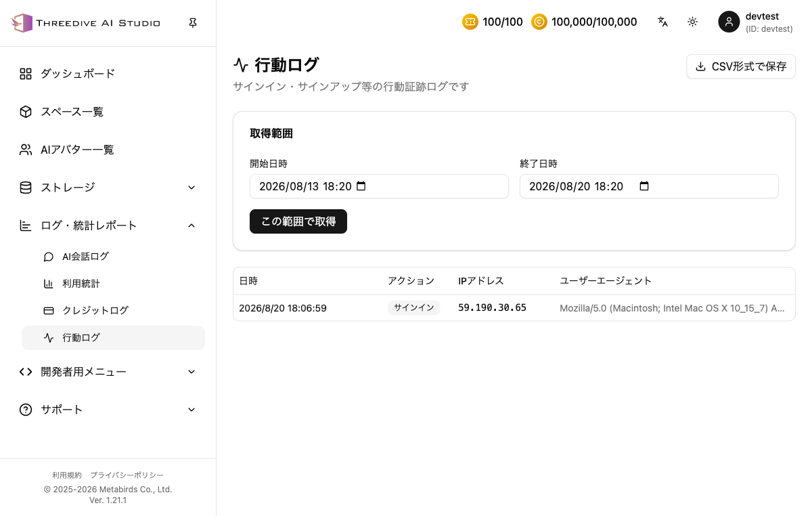Go to スペース一覧
This screenshot has width=812, height=516.
pyautogui.click(x=108, y=112)
